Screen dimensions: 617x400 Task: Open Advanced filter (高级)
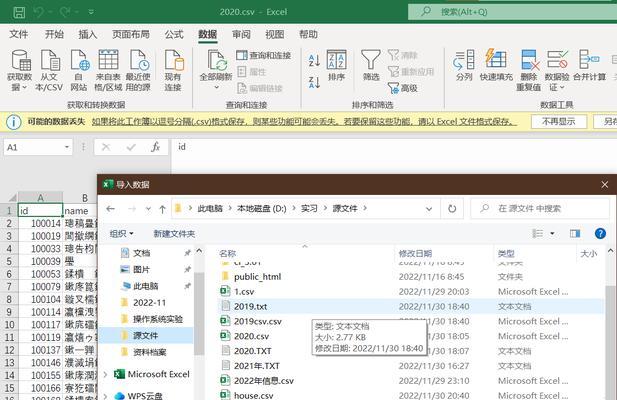(x=403, y=88)
